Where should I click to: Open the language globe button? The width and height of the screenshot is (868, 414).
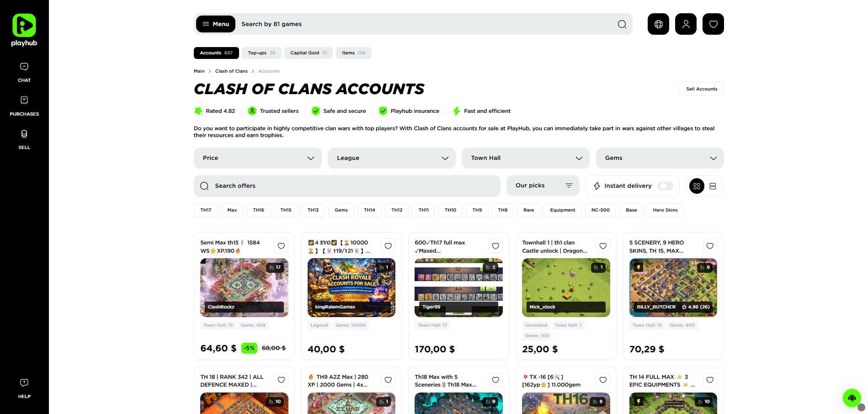click(658, 24)
